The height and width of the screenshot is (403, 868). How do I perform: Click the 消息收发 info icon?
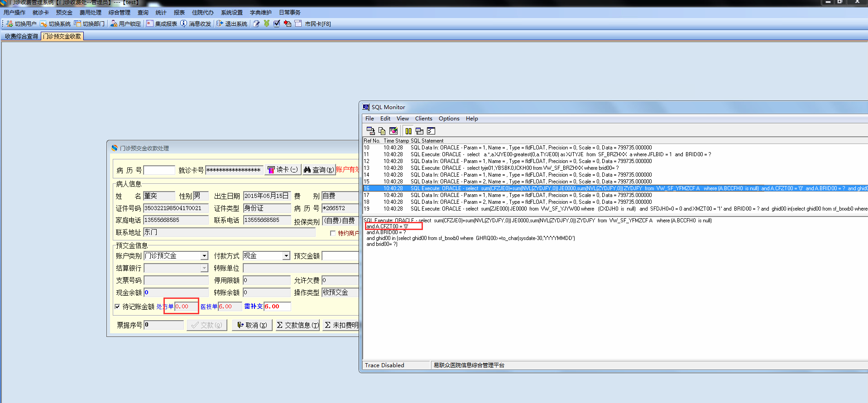183,24
